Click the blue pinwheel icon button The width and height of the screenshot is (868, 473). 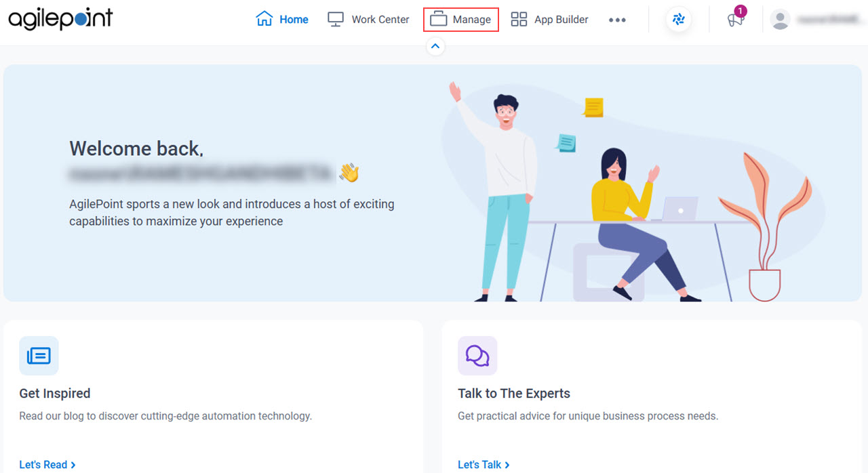click(x=678, y=20)
